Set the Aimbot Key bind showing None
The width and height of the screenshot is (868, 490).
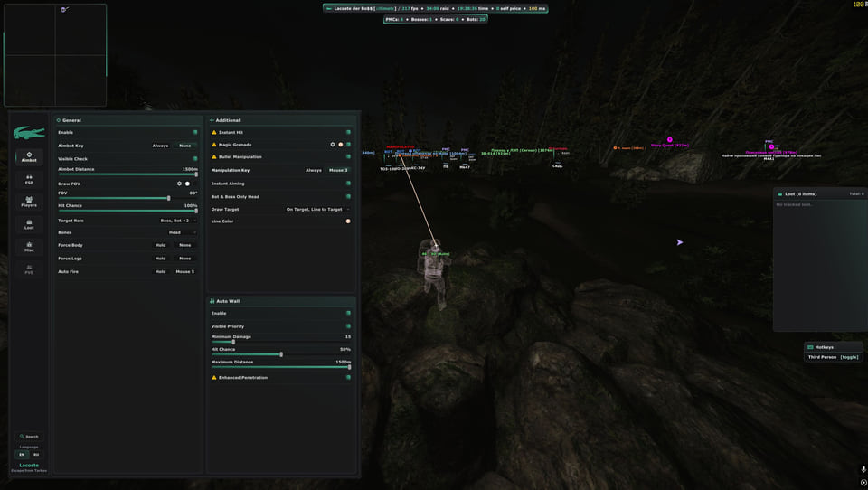pyautogui.click(x=184, y=146)
